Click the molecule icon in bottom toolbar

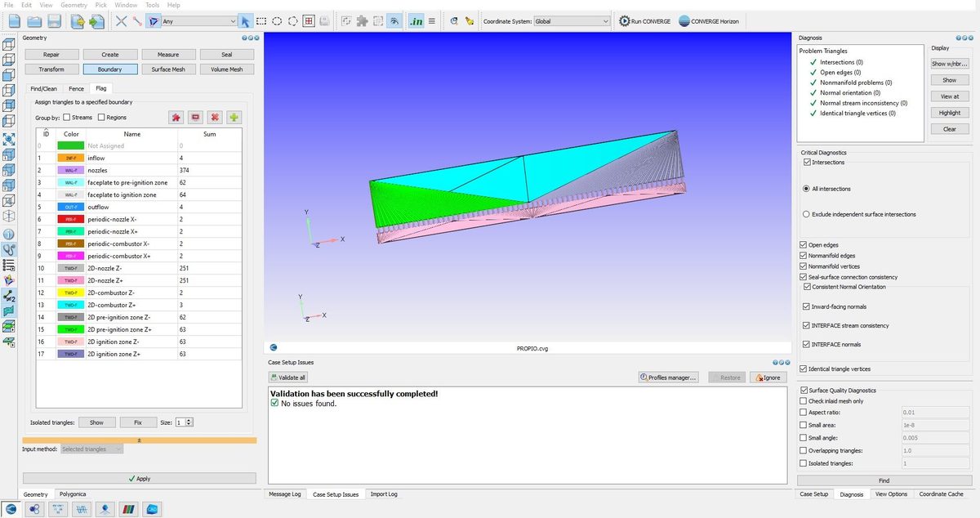[35, 509]
